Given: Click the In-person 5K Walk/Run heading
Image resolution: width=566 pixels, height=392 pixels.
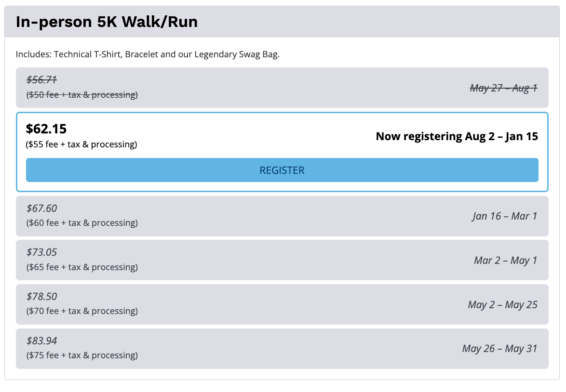Looking at the screenshot, I should pyautogui.click(x=107, y=22).
